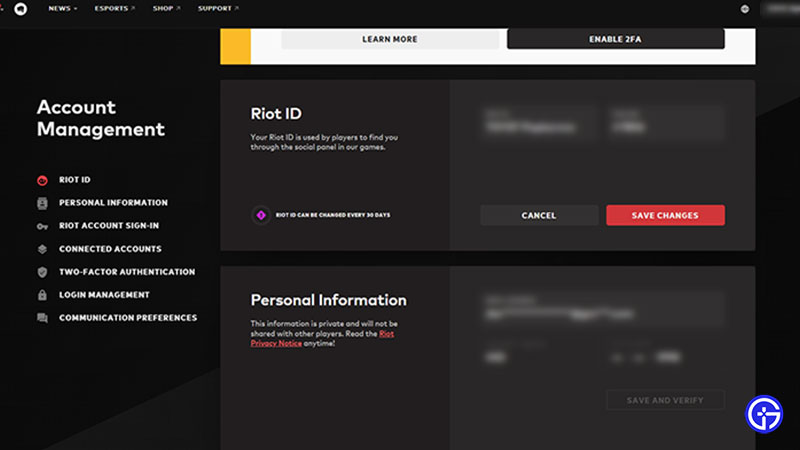Click the Account Management heading

pos(101,118)
